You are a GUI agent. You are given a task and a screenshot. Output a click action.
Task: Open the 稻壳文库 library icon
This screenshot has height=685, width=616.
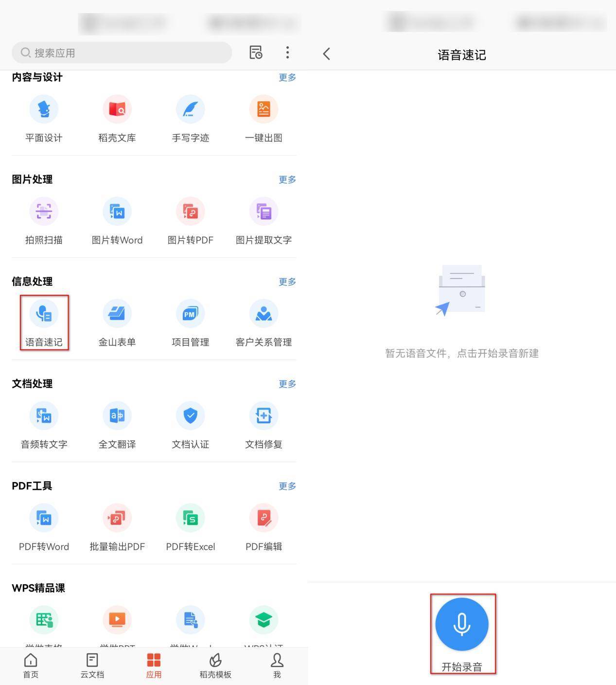coord(117,109)
